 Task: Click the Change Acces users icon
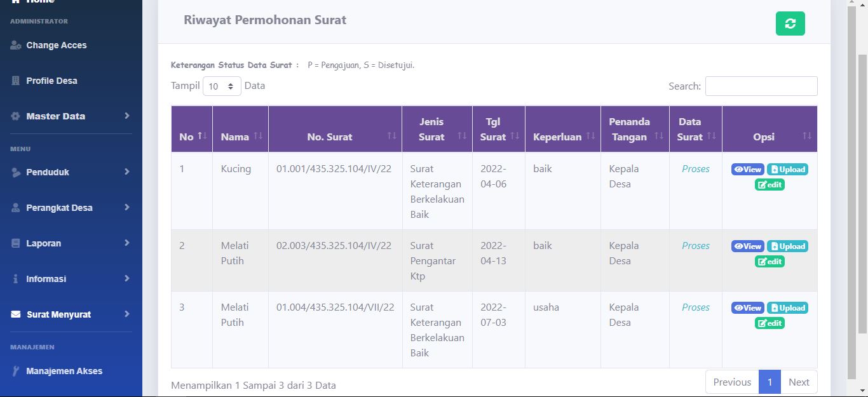pos(16,45)
